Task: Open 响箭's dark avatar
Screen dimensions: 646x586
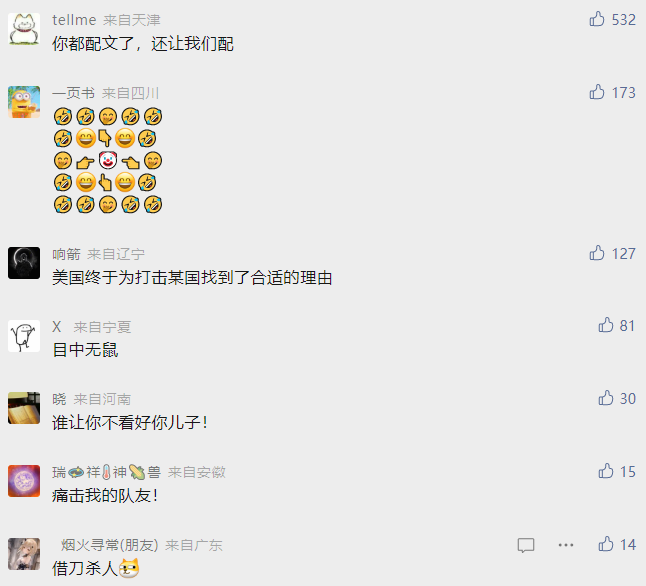Action: (24, 263)
